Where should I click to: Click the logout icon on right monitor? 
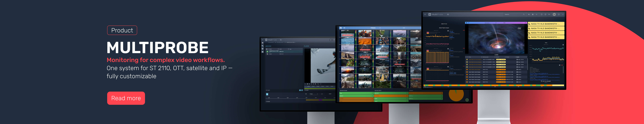(559, 14)
